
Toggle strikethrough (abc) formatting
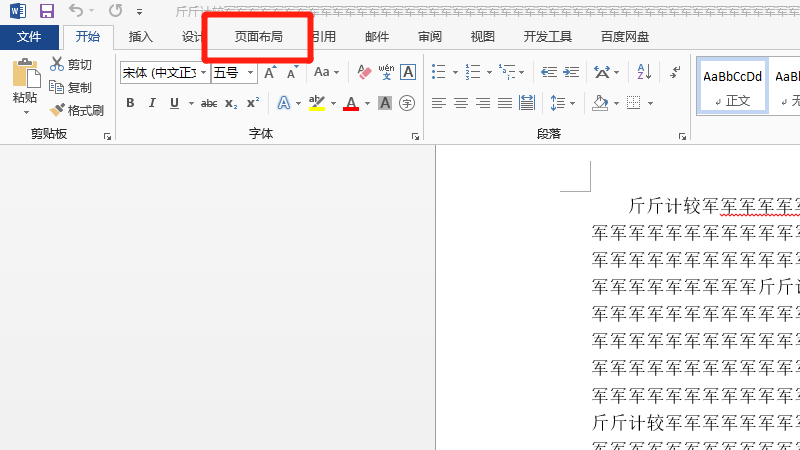pos(209,103)
